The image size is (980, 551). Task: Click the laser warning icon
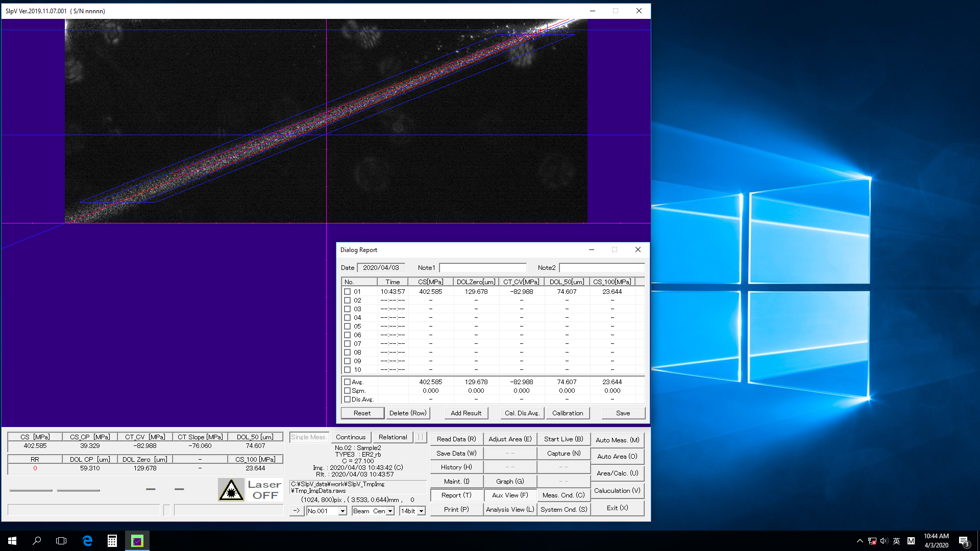click(231, 490)
